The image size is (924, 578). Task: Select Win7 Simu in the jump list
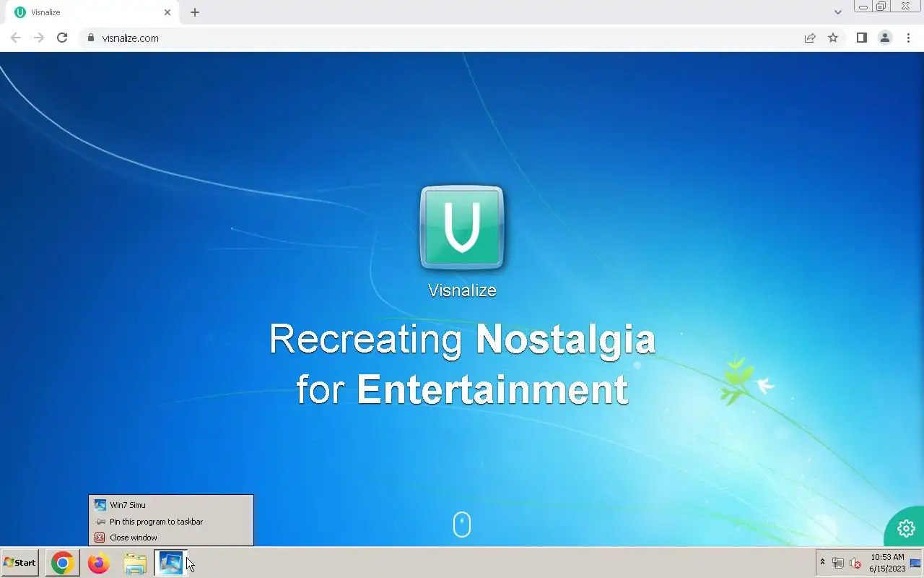171,505
